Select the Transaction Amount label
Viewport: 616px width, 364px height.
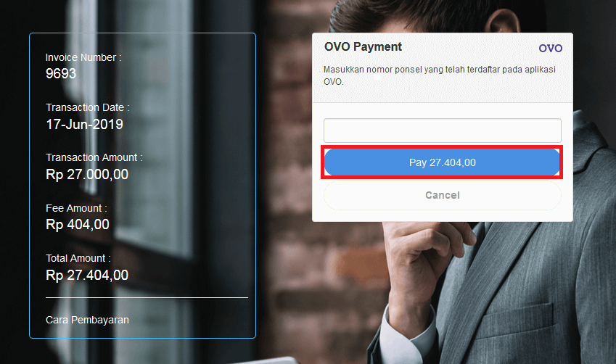pos(94,157)
